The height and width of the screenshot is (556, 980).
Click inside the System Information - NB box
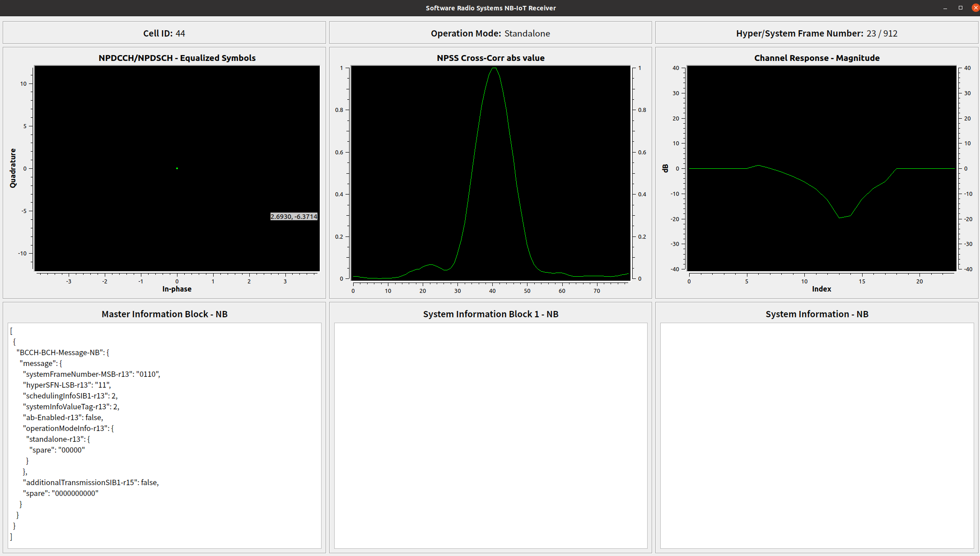(x=817, y=436)
